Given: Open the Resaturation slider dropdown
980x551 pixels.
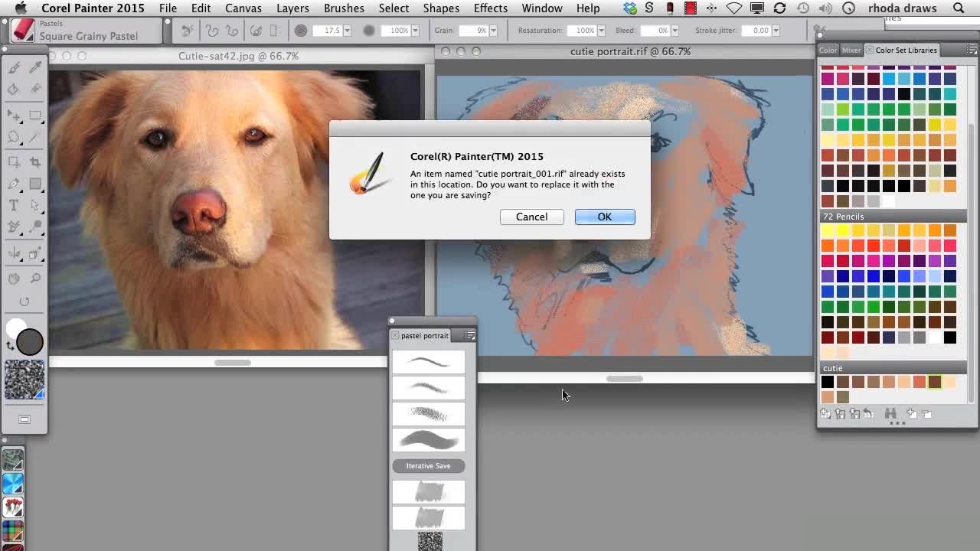Looking at the screenshot, I should [600, 31].
